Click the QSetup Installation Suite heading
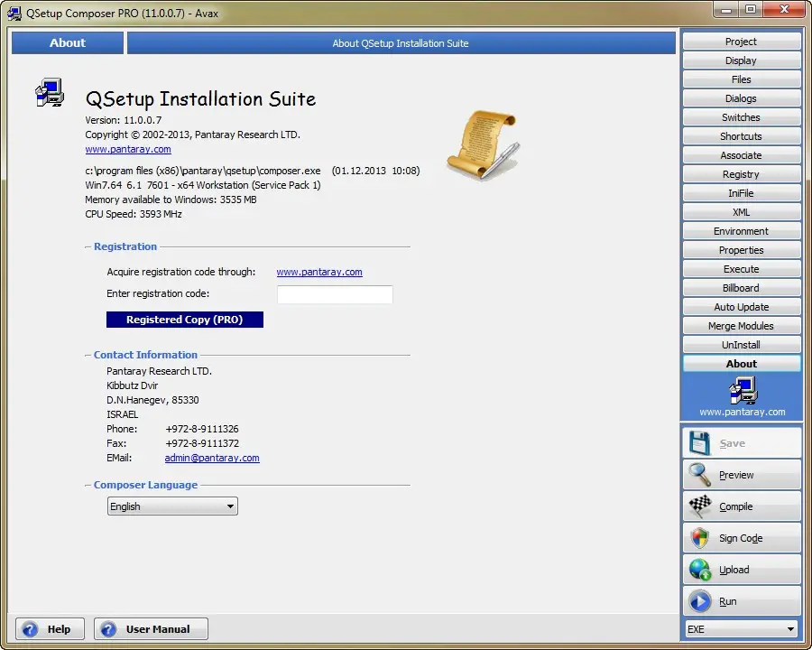Viewport: 812px width, 650px height. 200,98
